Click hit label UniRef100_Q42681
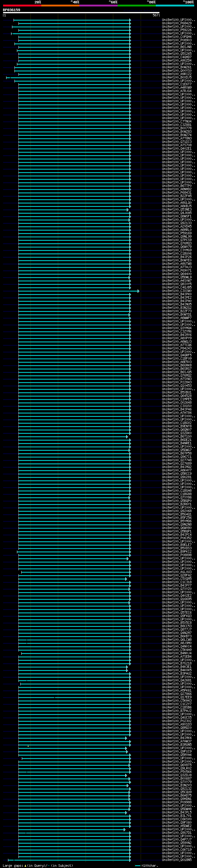Viewport: 197px width, 868px height. (177, 680)
